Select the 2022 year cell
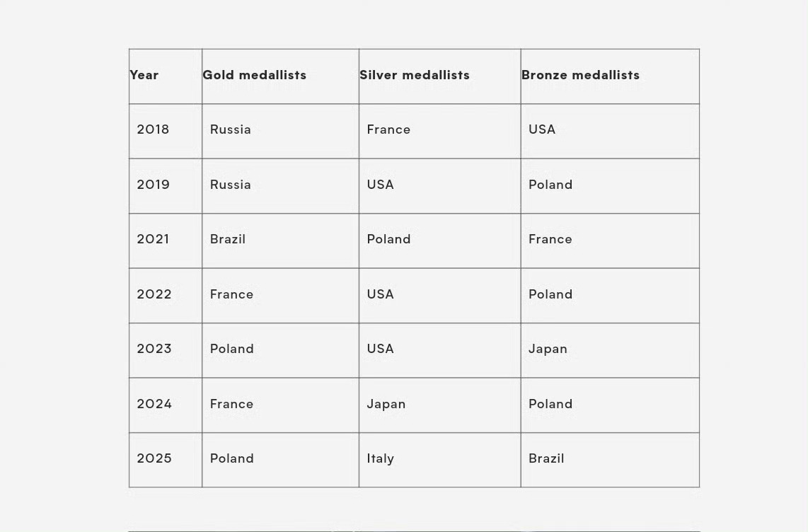The image size is (808, 532). (166, 296)
